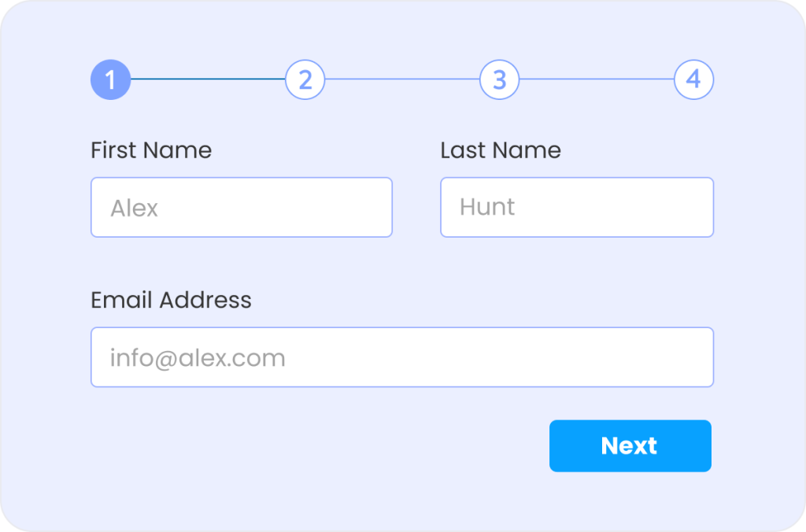Select step 1 in the progress indicator
Viewport: 806px width, 532px height.
click(x=110, y=79)
